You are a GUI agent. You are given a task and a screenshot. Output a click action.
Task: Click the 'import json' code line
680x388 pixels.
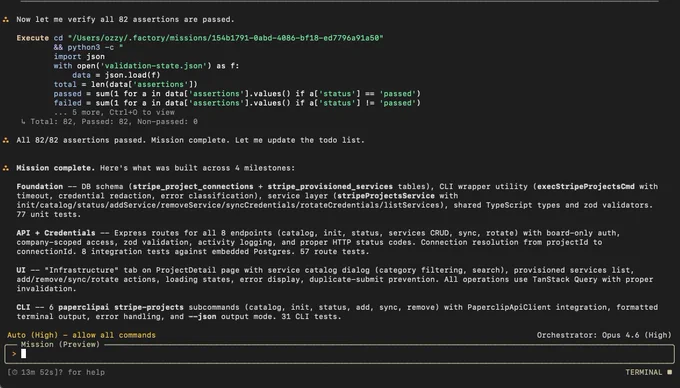point(79,57)
